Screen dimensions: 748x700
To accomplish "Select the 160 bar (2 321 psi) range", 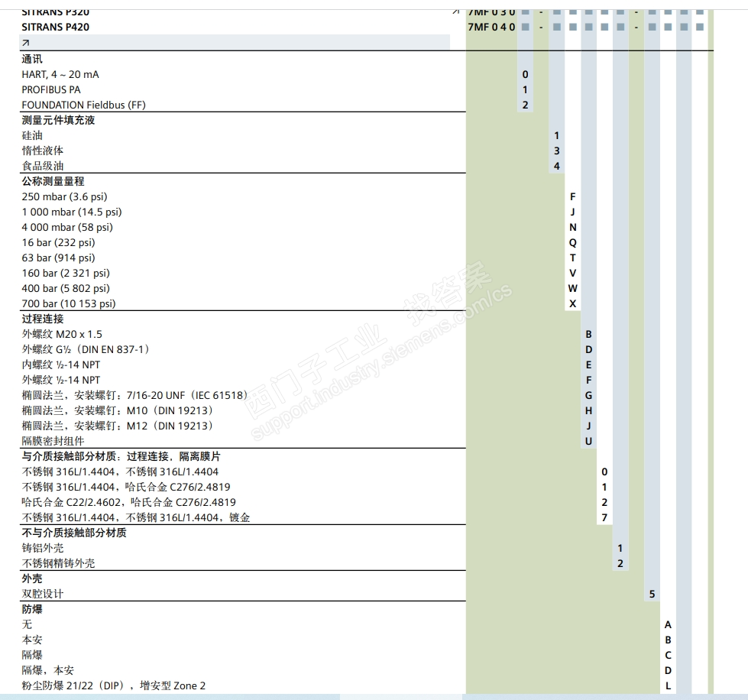I will pos(66,273).
